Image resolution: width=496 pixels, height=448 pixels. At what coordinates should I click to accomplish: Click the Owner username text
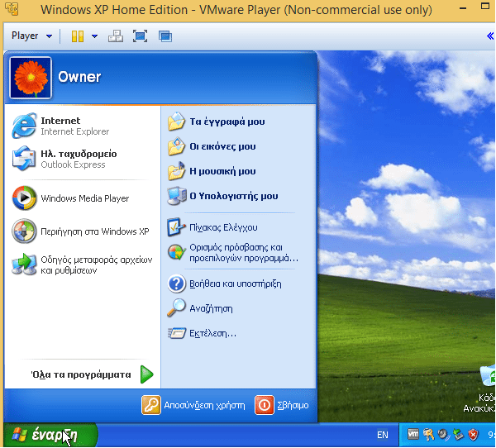(79, 77)
